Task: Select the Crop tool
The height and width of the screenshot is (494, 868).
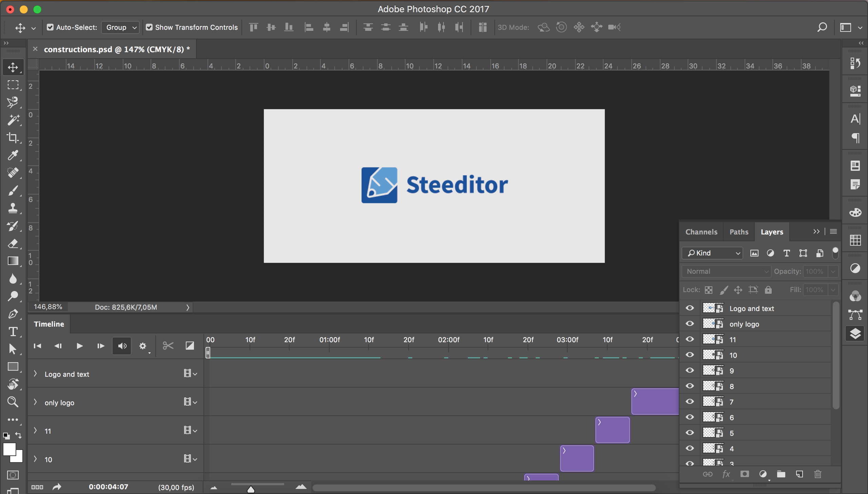Action: tap(13, 138)
